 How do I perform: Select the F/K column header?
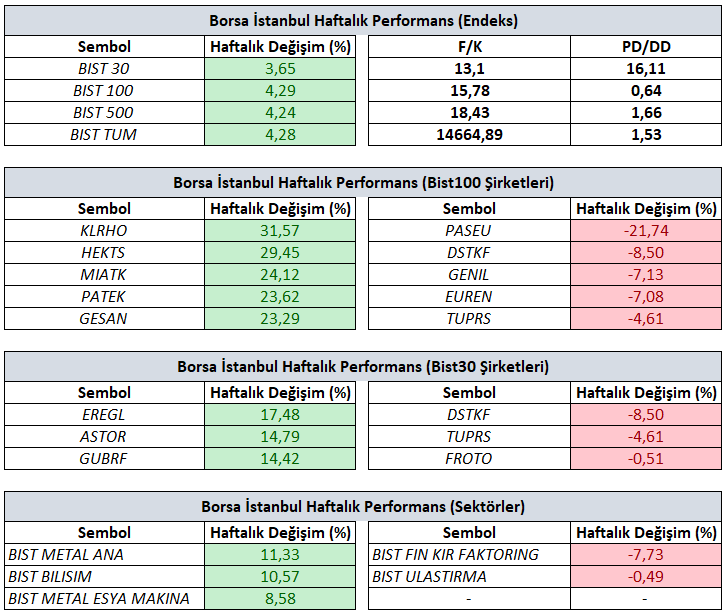coord(469,46)
